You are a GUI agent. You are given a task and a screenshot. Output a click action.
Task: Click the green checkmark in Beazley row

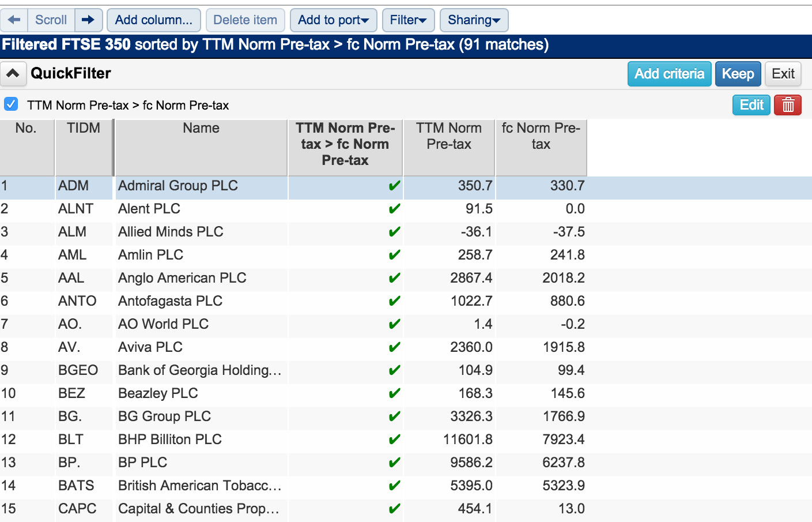(394, 393)
